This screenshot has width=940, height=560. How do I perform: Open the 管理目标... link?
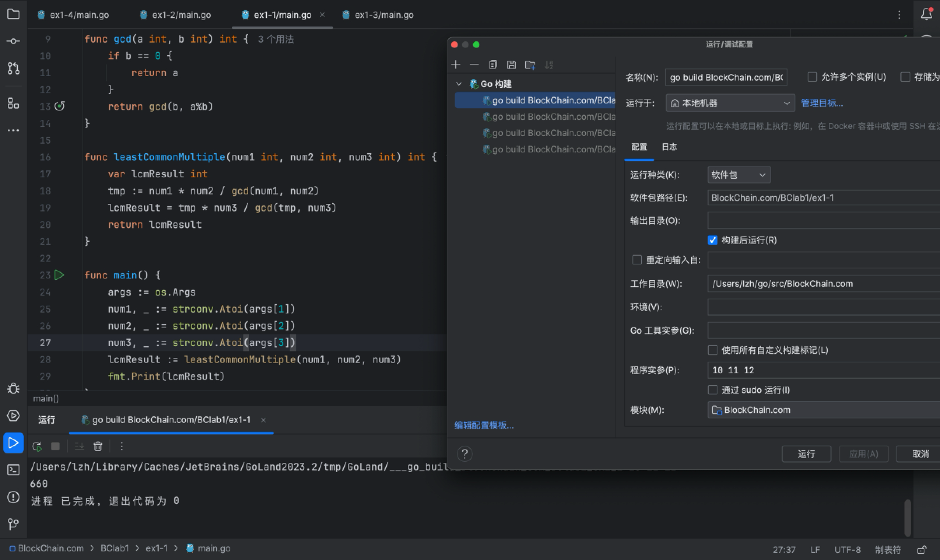coord(822,103)
